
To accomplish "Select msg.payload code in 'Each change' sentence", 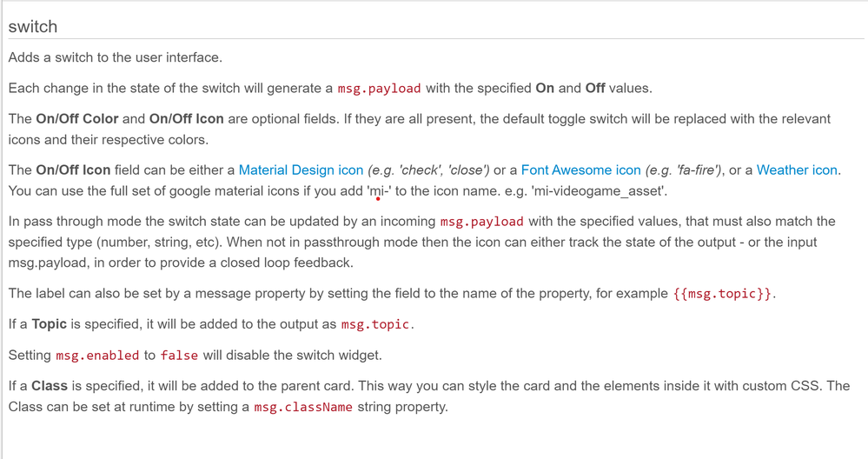I will [x=379, y=89].
